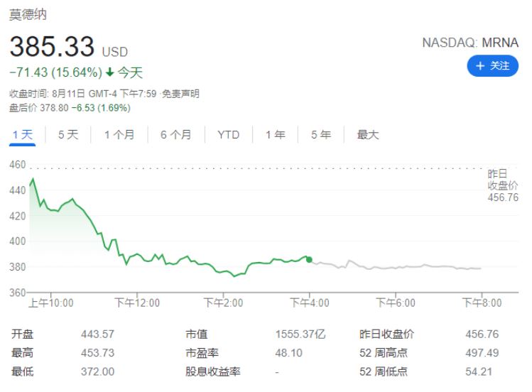
Task: Switch chart to 6个月 range
Action: pyautogui.click(x=175, y=134)
